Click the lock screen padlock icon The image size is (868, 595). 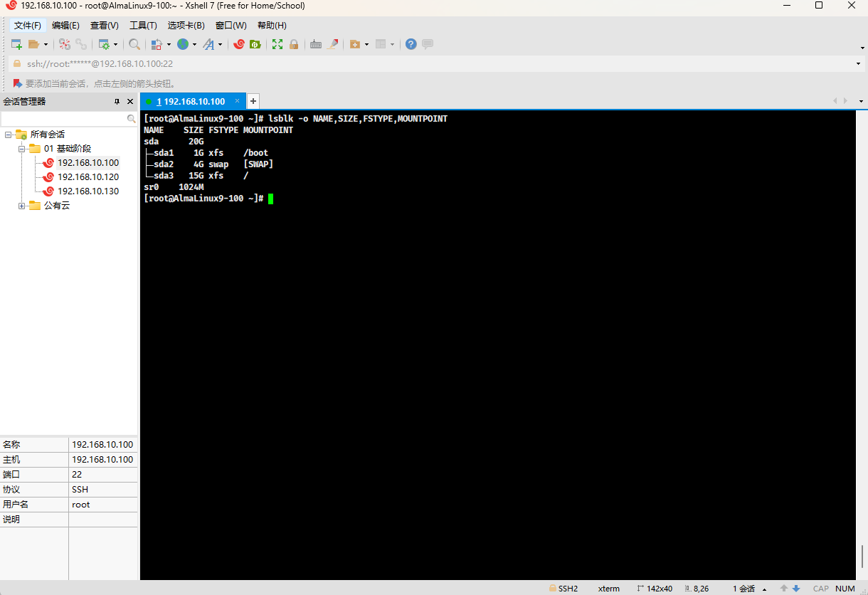click(x=293, y=44)
